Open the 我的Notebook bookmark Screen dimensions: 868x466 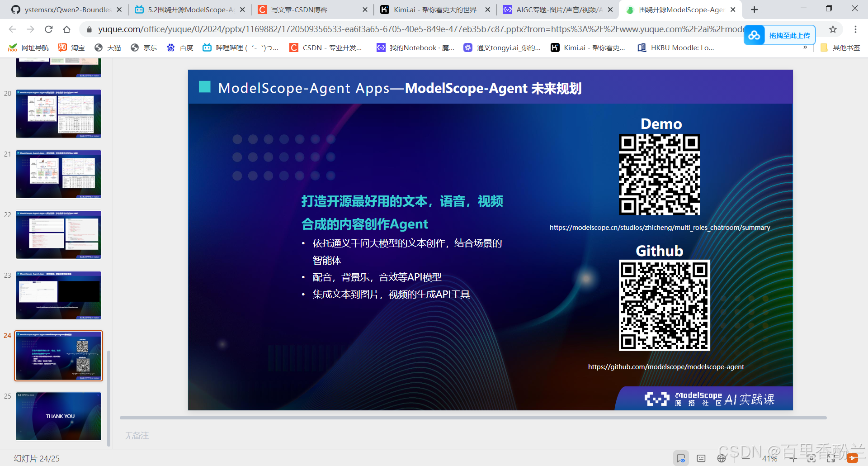tap(416, 48)
